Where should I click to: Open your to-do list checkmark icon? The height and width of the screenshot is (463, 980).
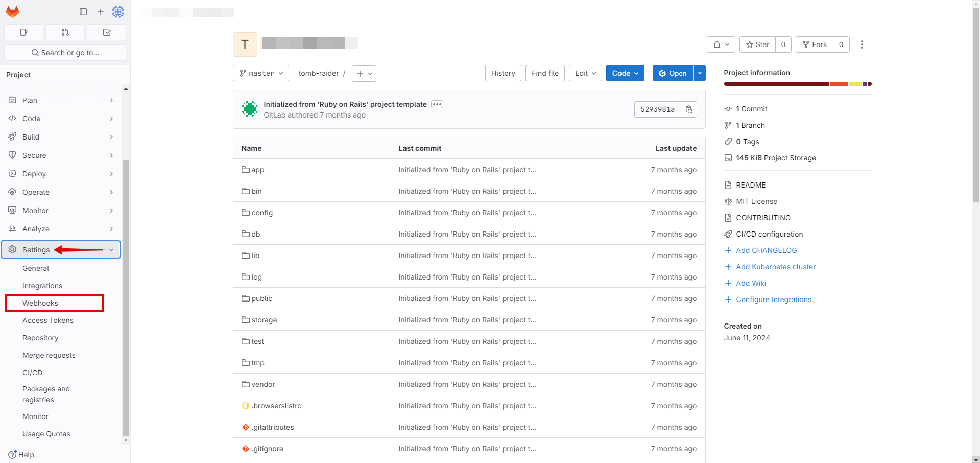pos(106,32)
